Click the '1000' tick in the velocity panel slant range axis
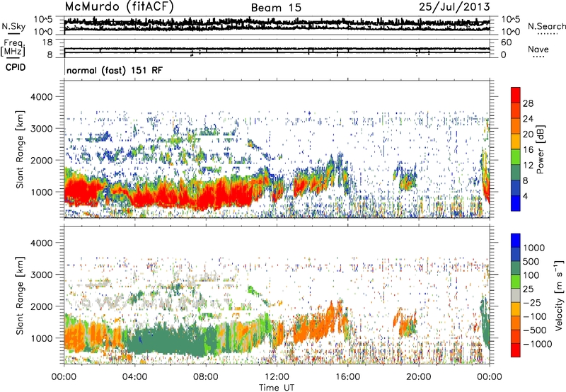 pos(42,338)
